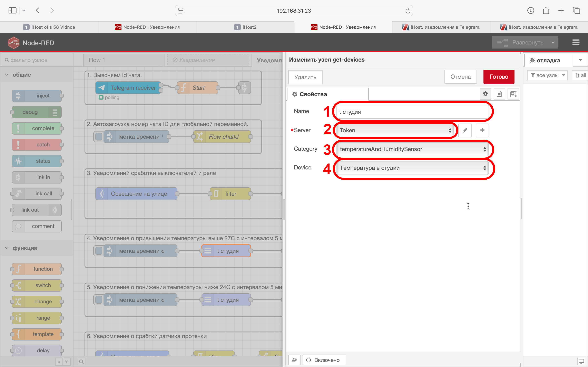Screen dimensions: 588x367
Task: Click Safari's share icon
Action: click(546, 10)
